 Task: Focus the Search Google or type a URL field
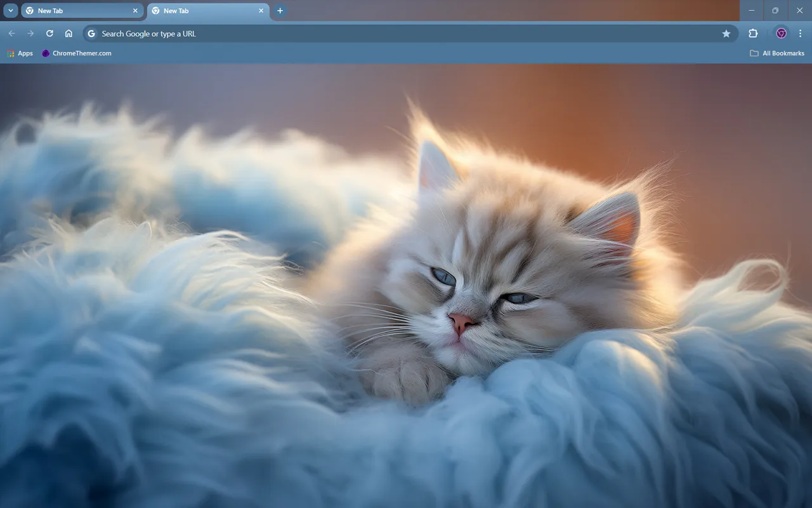click(410, 34)
